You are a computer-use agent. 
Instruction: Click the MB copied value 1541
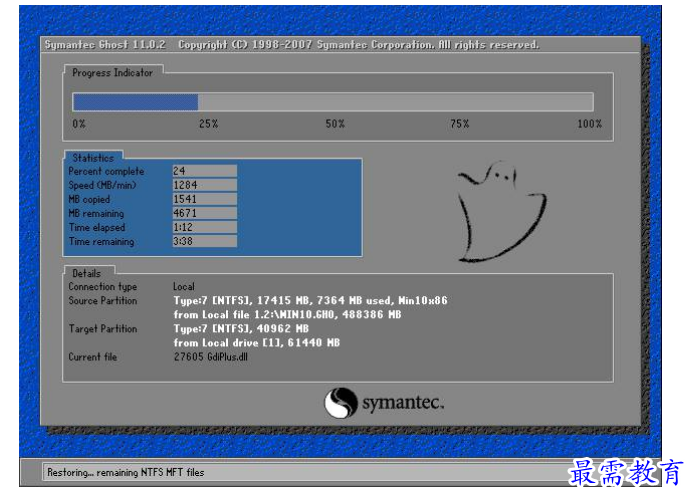pos(205,199)
